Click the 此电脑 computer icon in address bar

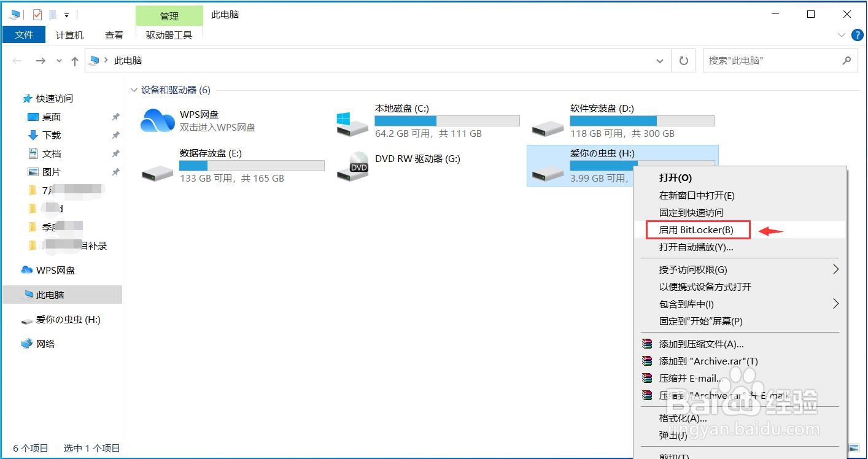tap(94, 61)
